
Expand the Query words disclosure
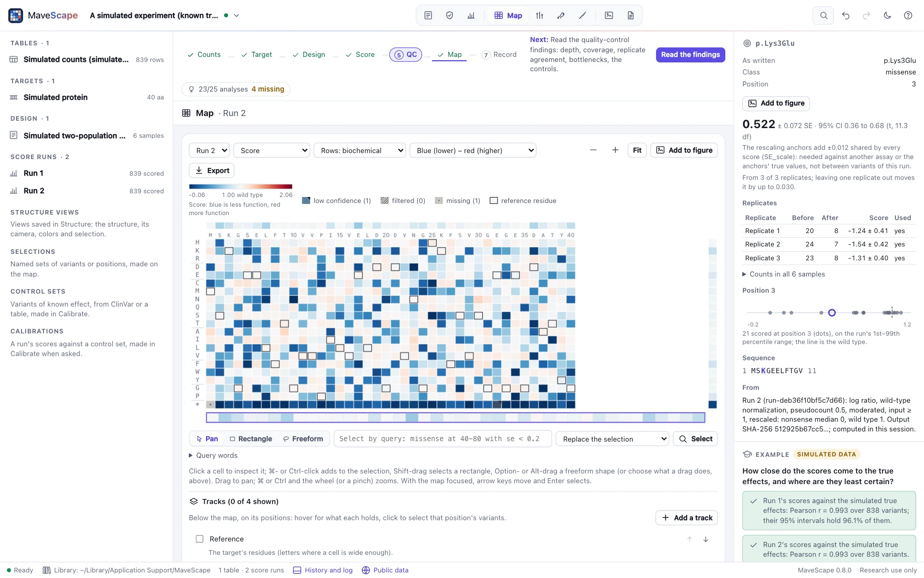click(x=213, y=455)
